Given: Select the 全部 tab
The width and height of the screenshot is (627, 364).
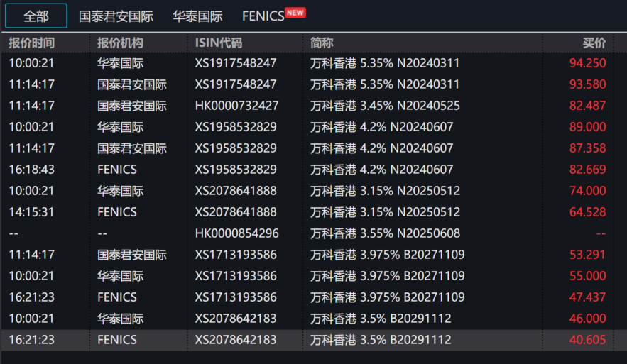Looking at the screenshot, I should point(36,16).
